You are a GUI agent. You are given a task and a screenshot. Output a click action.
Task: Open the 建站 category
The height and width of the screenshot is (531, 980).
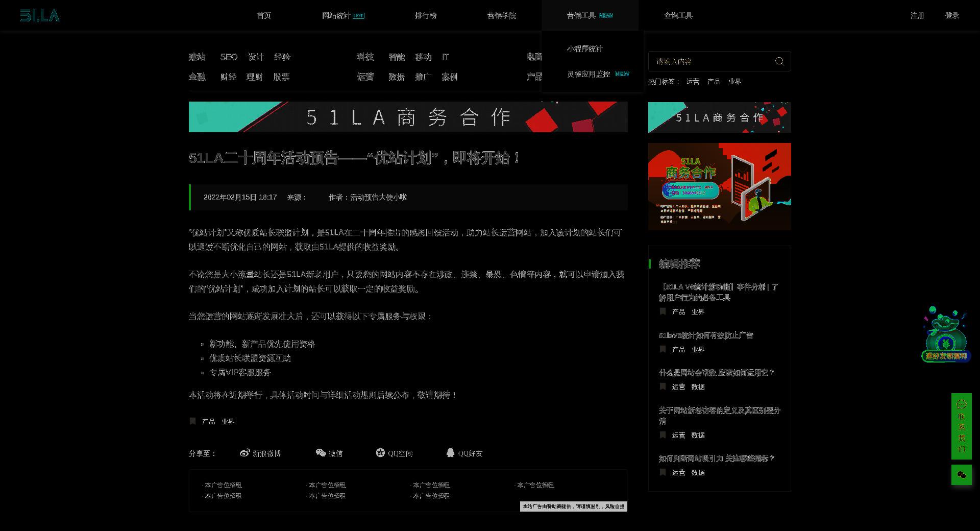197,57
